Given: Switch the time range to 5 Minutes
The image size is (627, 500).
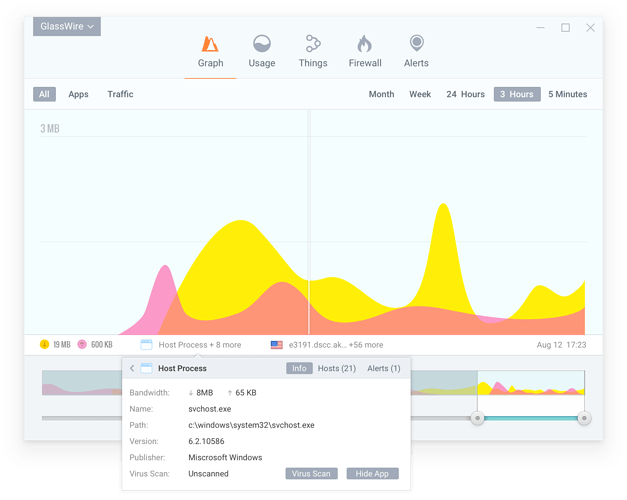Looking at the screenshot, I should click(x=567, y=94).
